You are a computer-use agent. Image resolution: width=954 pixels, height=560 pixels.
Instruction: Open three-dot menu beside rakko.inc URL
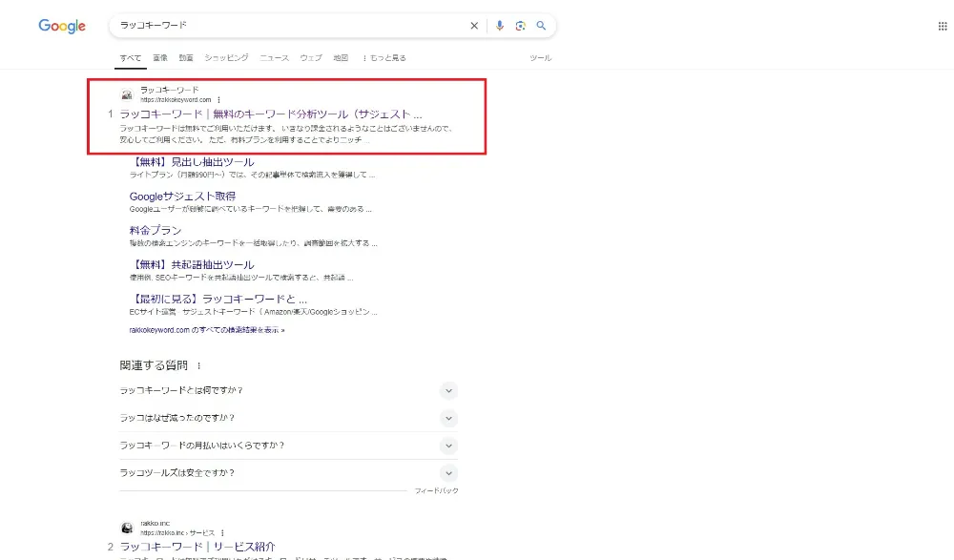pos(222,532)
